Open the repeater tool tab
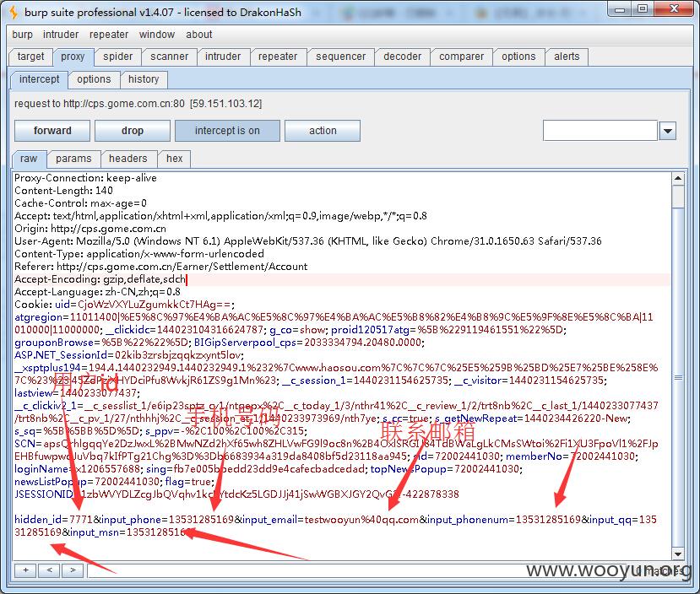Screen dimensions: 700x594 278,57
